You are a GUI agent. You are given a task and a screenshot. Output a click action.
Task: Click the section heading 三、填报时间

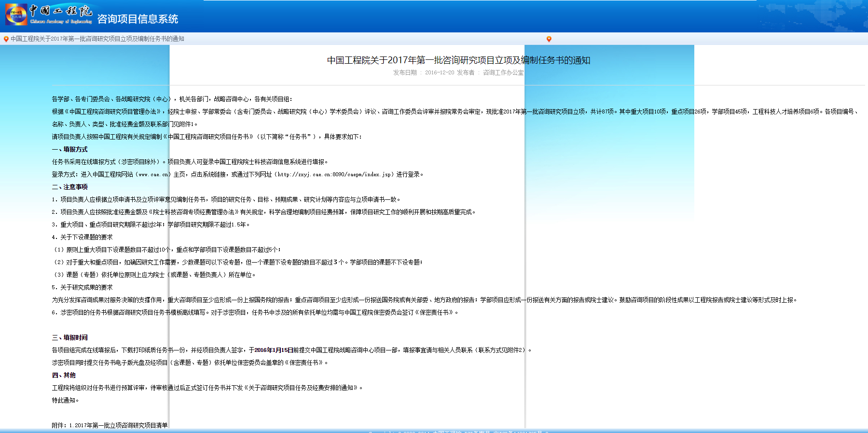click(x=70, y=338)
